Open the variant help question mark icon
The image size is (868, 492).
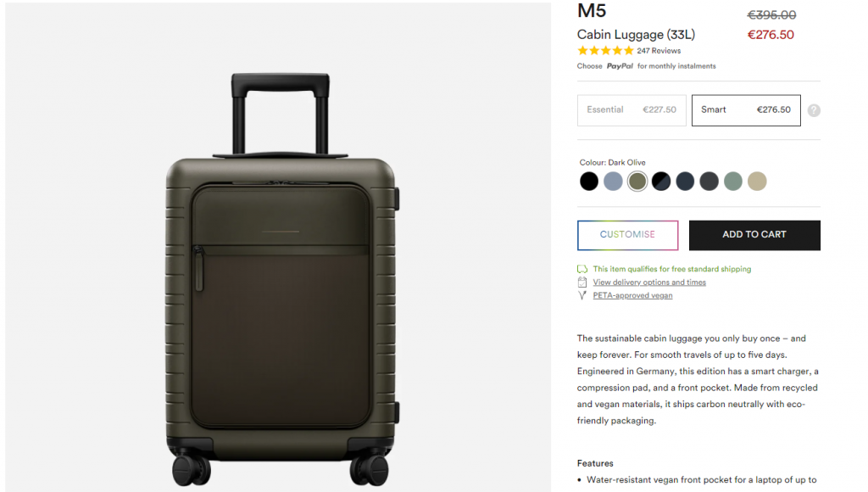pos(813,110)
